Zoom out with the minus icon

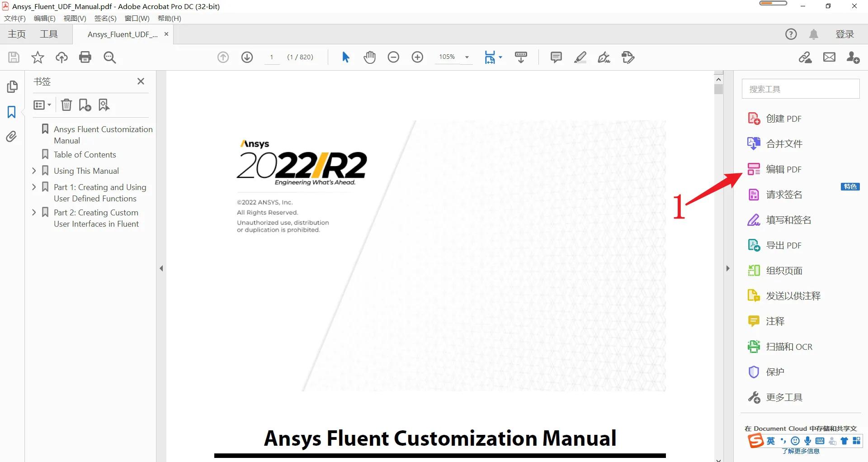(393, 57)
